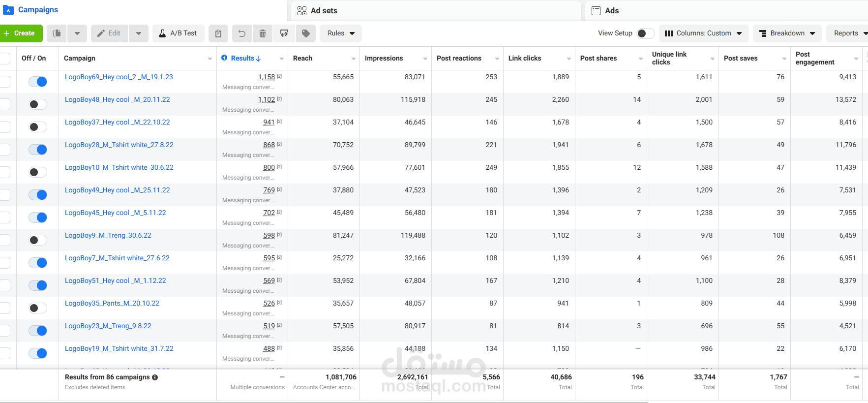Turn off LogoBoy69_Hey cool_2 campaign toggle

pyautogui.click(x=38, y=82)
